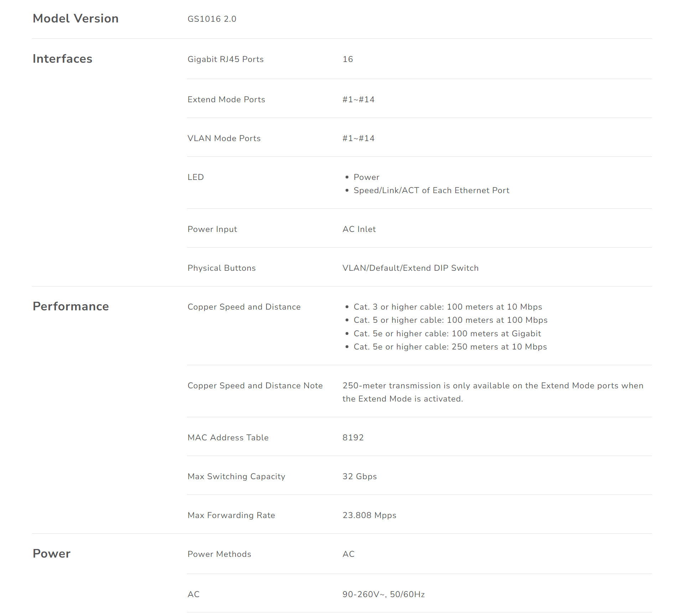Click the Copper Speed and Distance Note label
This screenshot has height=616, width=684.
(x=255, y=385)
